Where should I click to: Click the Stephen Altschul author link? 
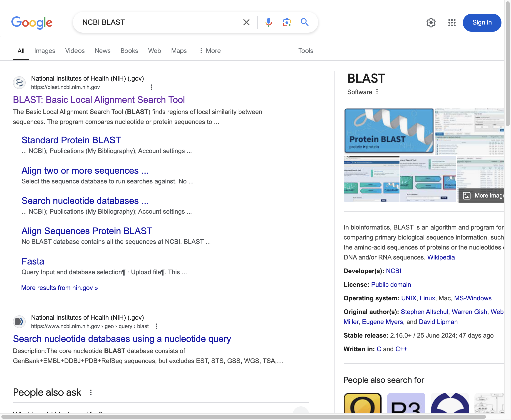(424, 312)
